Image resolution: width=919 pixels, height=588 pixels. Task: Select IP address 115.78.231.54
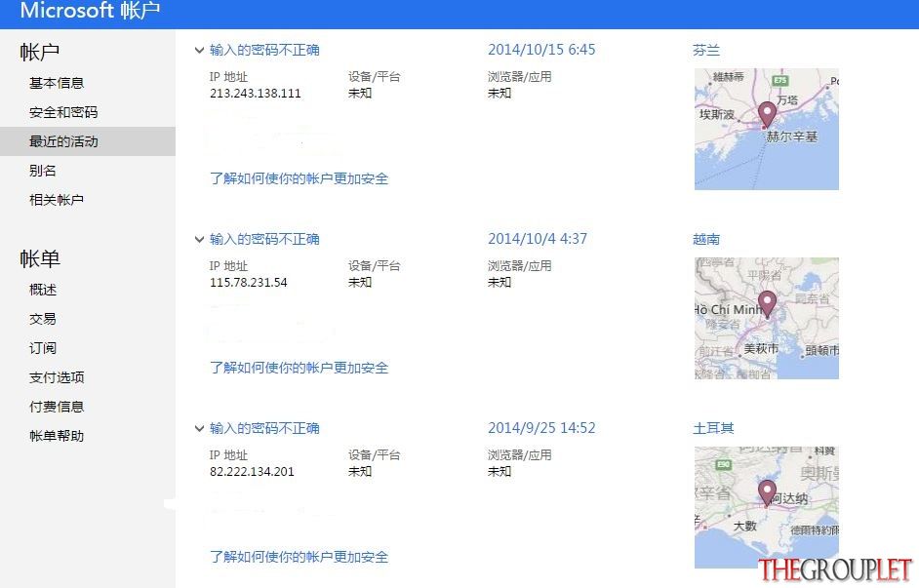[x=249, y=283]
